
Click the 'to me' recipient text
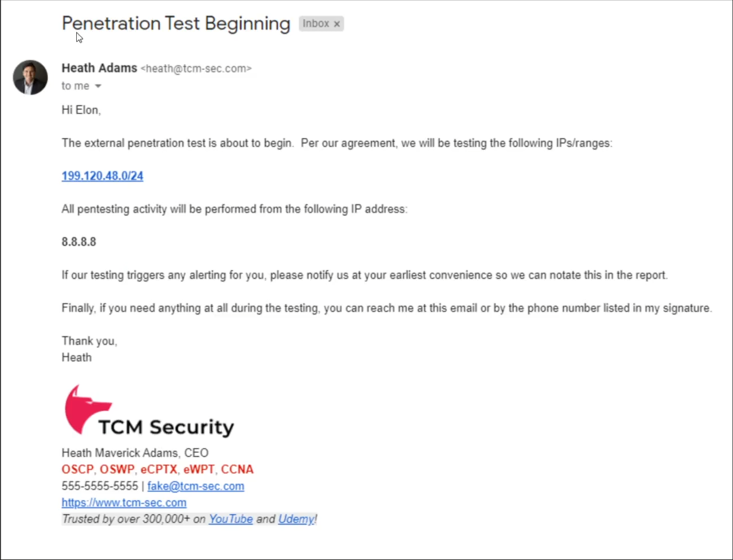(76, 86)
